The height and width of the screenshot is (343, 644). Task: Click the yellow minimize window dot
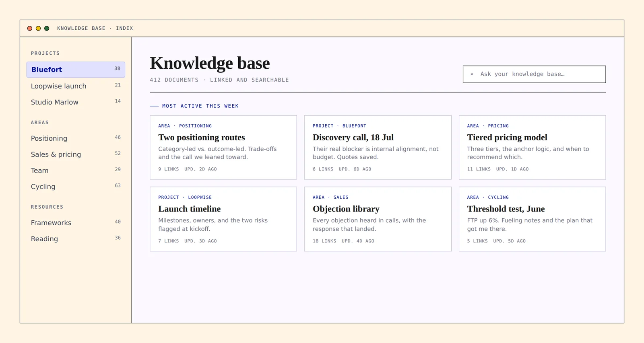pos(38,29)
